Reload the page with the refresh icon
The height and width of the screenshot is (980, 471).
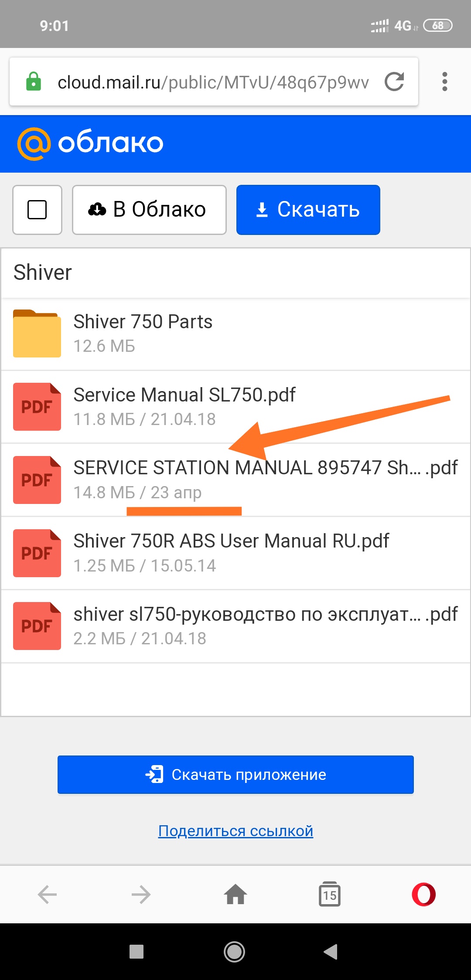[x=394, y=82]
